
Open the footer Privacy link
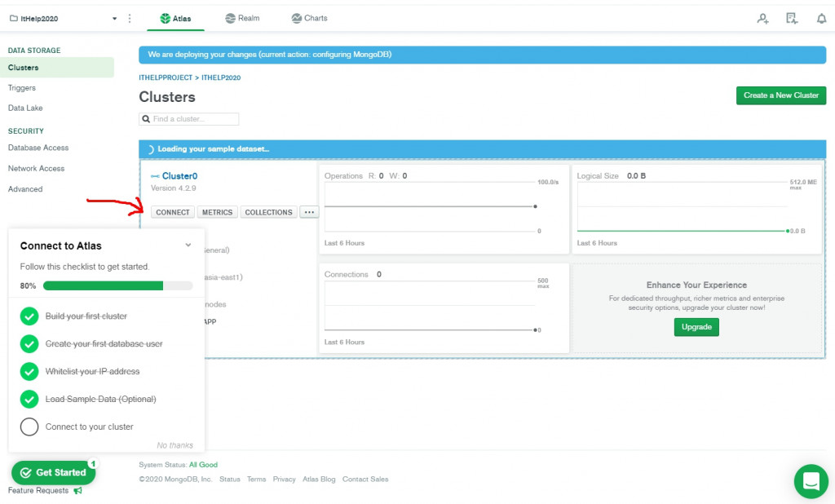(x=284, y=480)
